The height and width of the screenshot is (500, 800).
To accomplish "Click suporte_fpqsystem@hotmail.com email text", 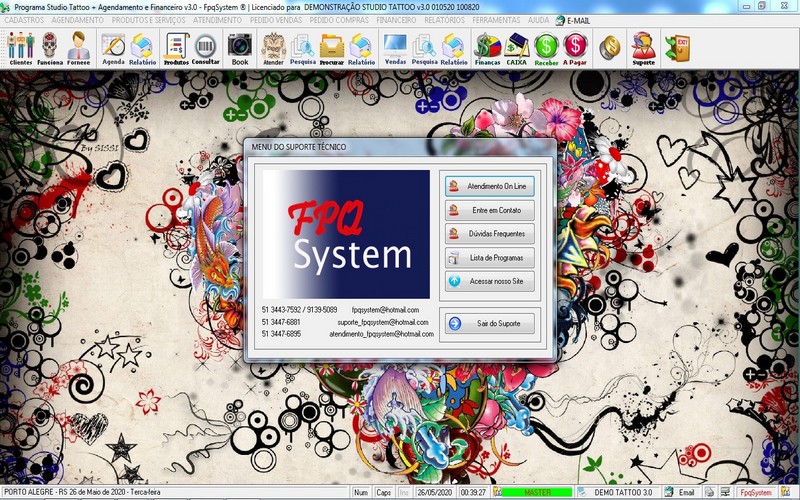I will click(x=383, y=322).
